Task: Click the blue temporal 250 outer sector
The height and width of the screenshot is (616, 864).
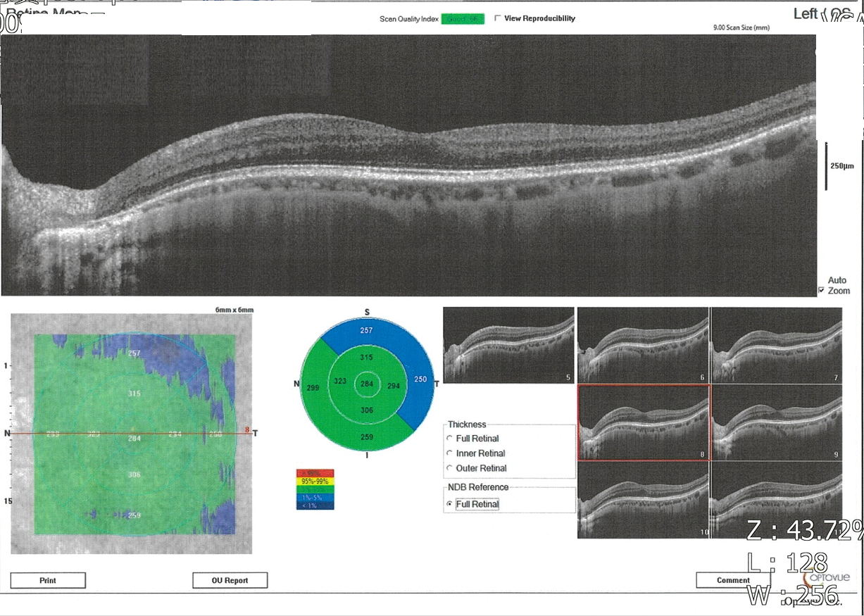Action: click(x=421, y=379)
